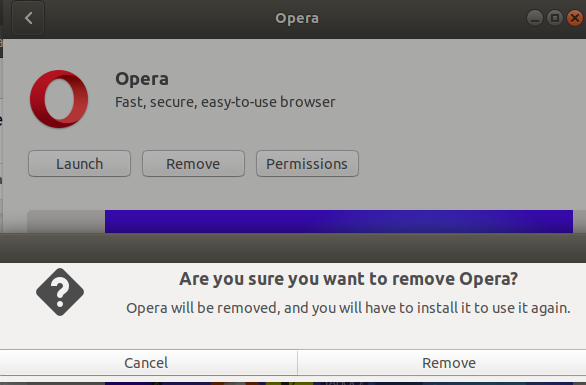The width and height of the screenshot is (586, 385).
Task: Click the dark title strip above dialog
Action: (x=293, y=248)
